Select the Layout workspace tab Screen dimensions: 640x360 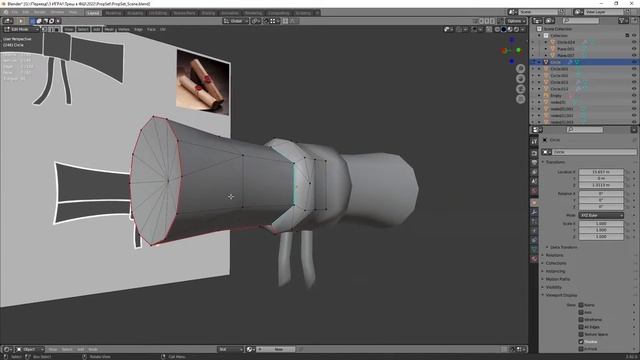coord(93,13)
